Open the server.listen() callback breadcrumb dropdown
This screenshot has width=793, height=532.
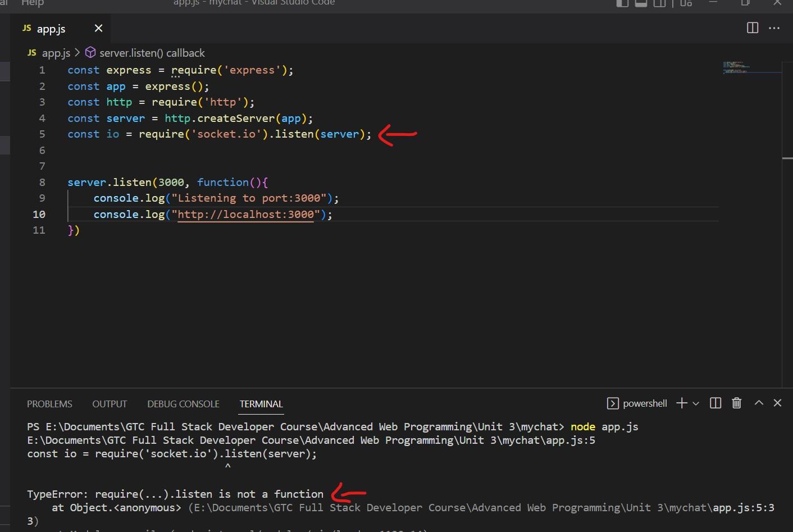point(152,52)
